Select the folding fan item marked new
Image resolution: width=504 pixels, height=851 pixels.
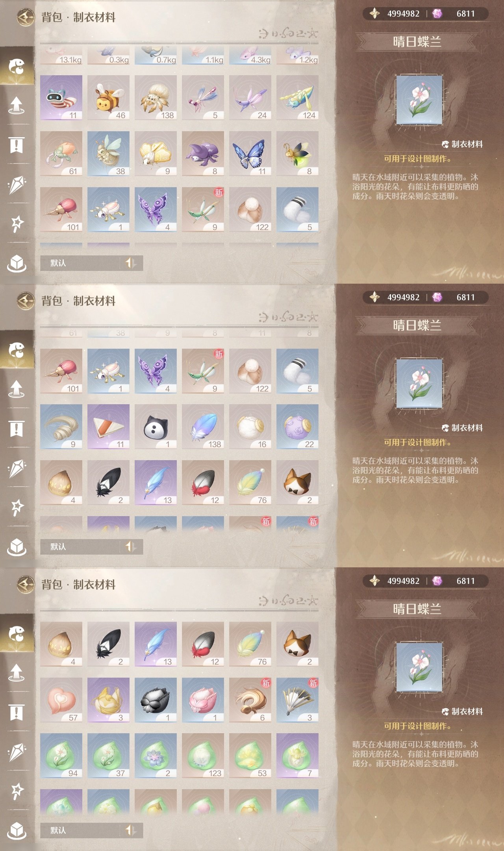(x=297, y=700)
